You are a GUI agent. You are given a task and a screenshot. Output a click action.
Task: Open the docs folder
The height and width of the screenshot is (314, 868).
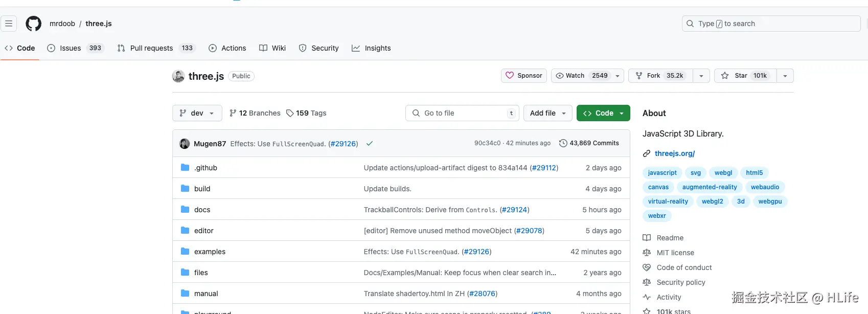[x=202, y=210]
